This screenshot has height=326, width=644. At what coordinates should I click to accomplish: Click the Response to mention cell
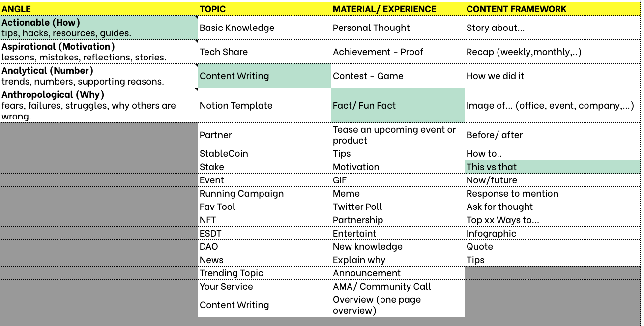click(x=552, y=193)
